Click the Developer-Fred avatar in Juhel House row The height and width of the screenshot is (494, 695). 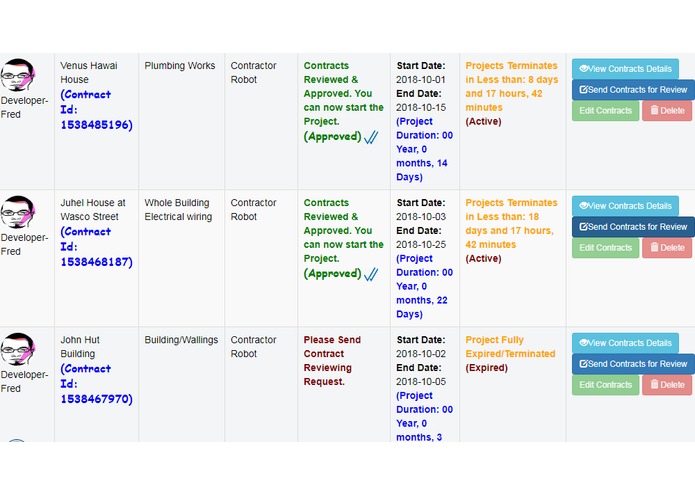coord(17,212)
